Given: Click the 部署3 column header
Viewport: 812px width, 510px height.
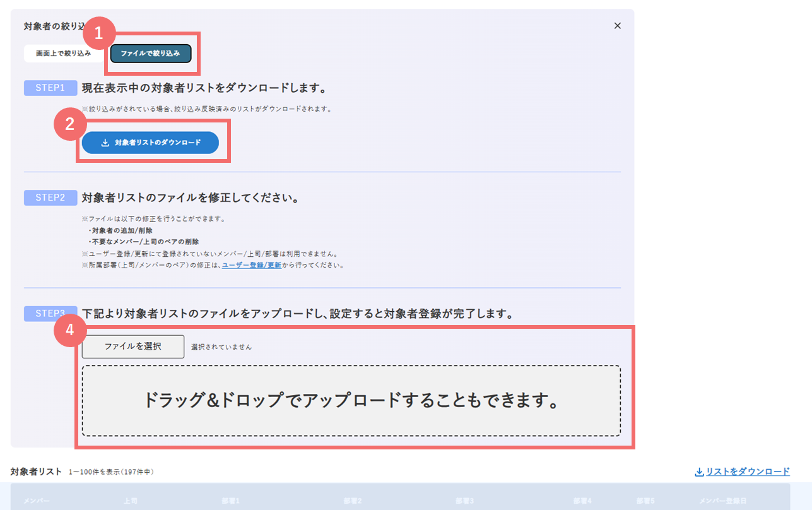Looking at the screenshot, I should [466, 501].
